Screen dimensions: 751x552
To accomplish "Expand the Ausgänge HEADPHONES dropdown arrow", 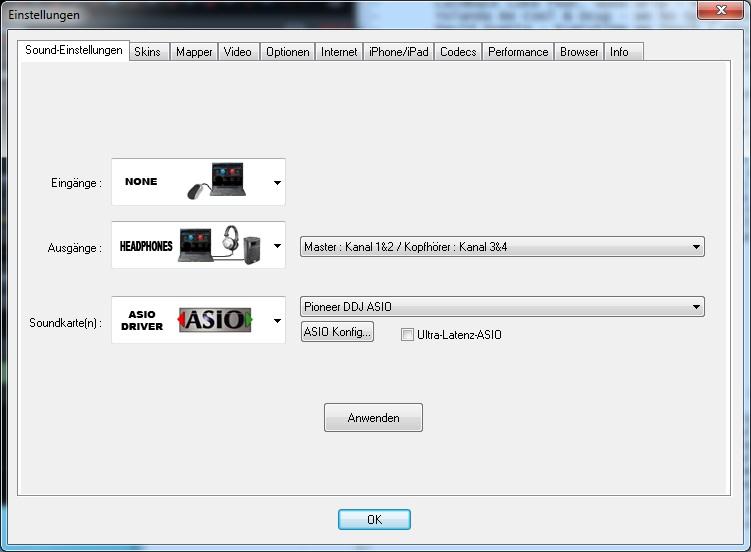I will click(277, 246).
